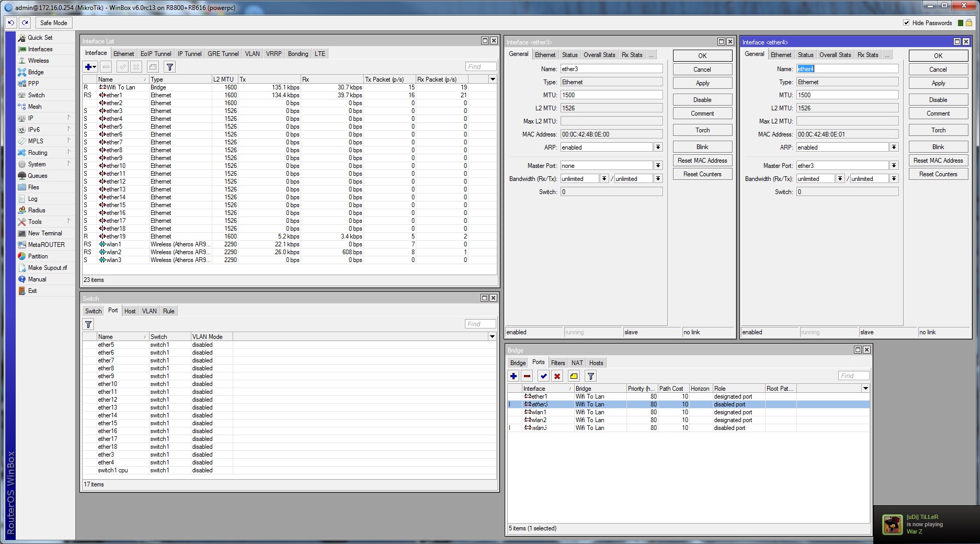The height and width of the screenshot is (544, 980).
Task: Click the Switch window filter funnel icon
Action: point(88,324)
